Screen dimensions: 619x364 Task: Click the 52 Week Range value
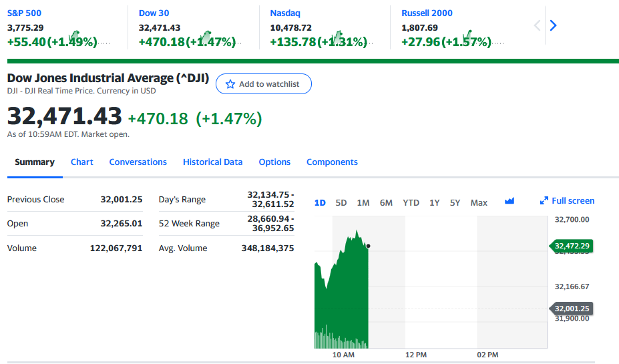tap(271, 224)
